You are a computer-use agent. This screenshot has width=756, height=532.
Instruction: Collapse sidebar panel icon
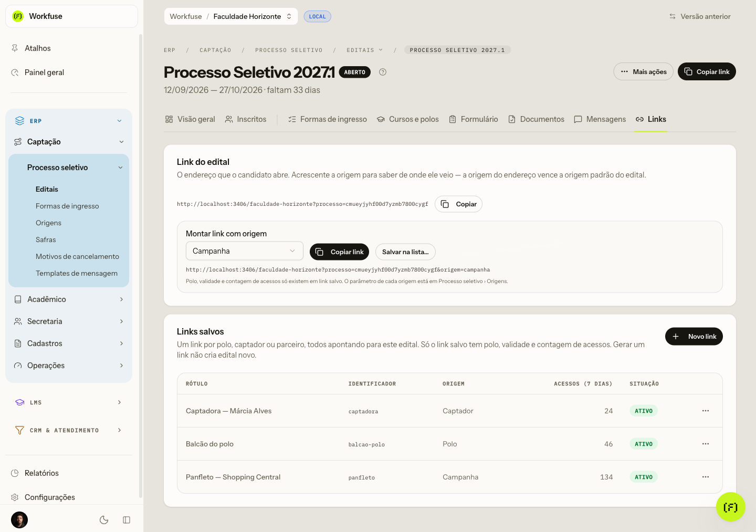coord(127,520)
